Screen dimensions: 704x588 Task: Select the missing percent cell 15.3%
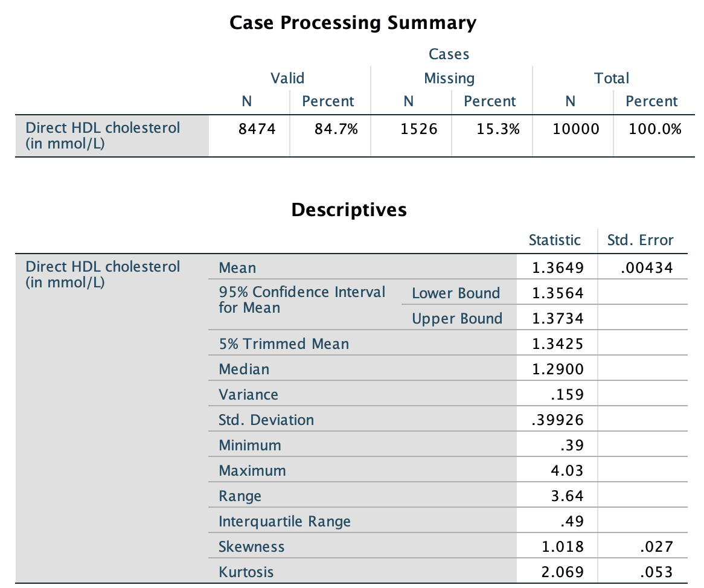pos(498,129)
